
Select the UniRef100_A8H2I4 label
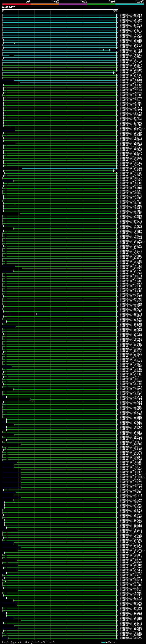pyautogui.click(x=131, y=276)
